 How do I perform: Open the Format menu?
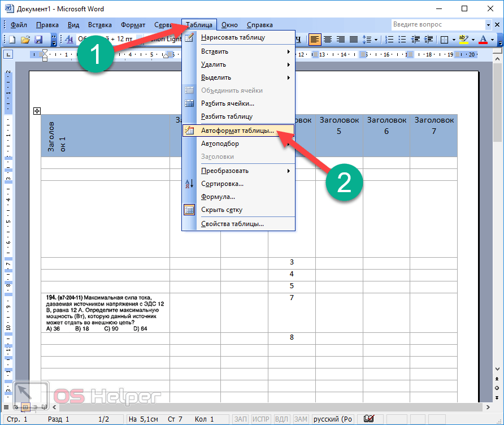(133, 25)
